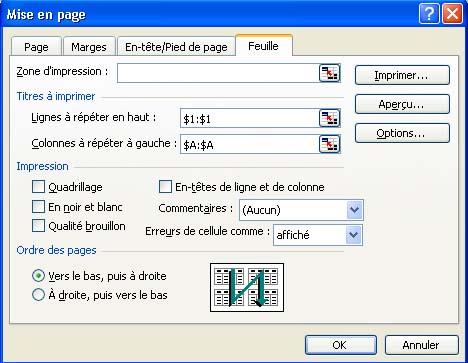468x363 pixels.
Task: Click range selector icon for Lignes à répéter
Action: 329,118
